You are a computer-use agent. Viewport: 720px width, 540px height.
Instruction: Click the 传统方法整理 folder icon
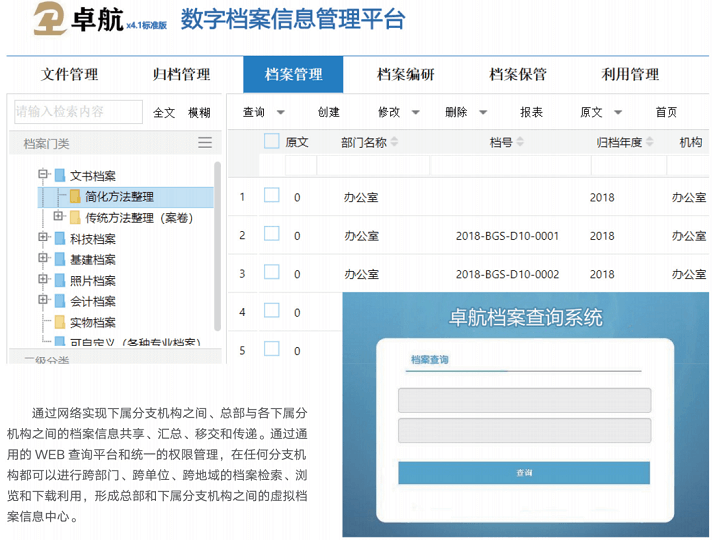75,217
